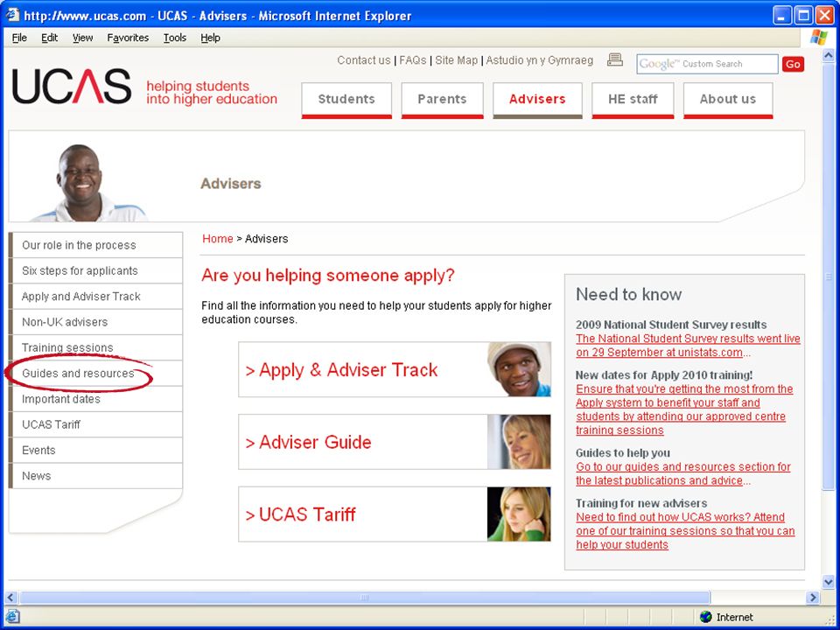Click the Internet zone globe icon in status bar
Image resolution: width=840 pixels, height=630 pixels.
coord(705,617)
